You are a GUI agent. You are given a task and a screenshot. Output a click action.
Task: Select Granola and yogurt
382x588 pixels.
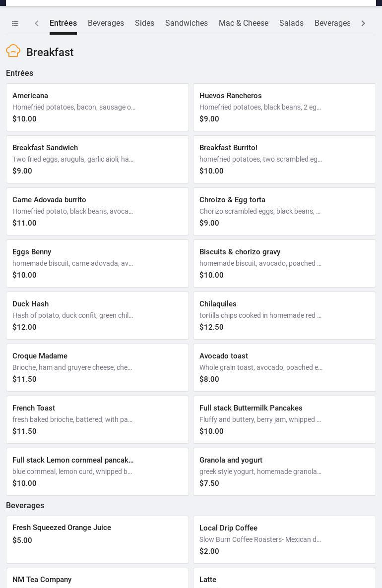pos(284,471)
